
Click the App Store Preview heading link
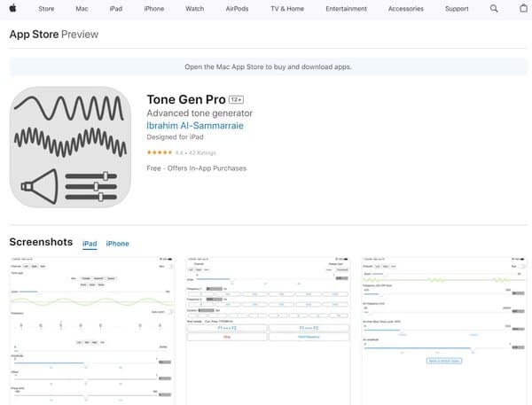[x=54, y=35]
